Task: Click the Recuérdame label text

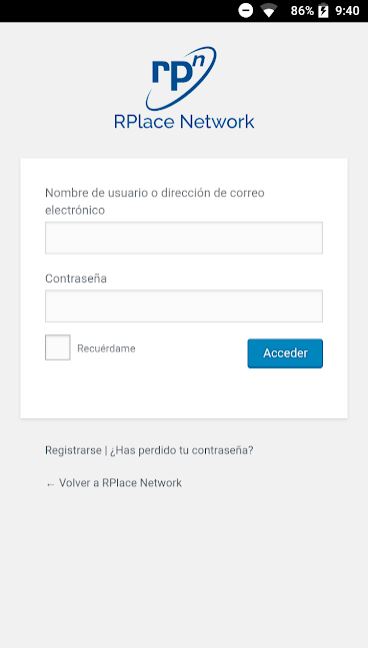Action: point(106,348)
